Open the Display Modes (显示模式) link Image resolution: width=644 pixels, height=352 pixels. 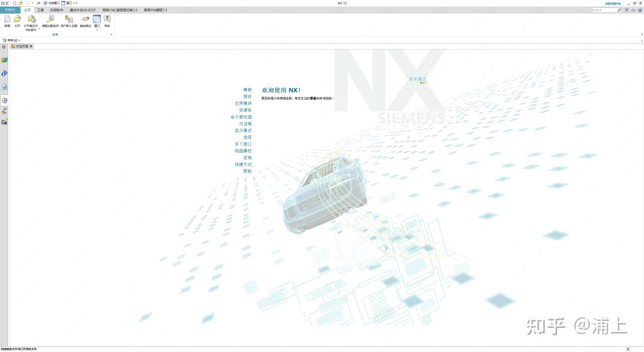[x=243, y=130]
